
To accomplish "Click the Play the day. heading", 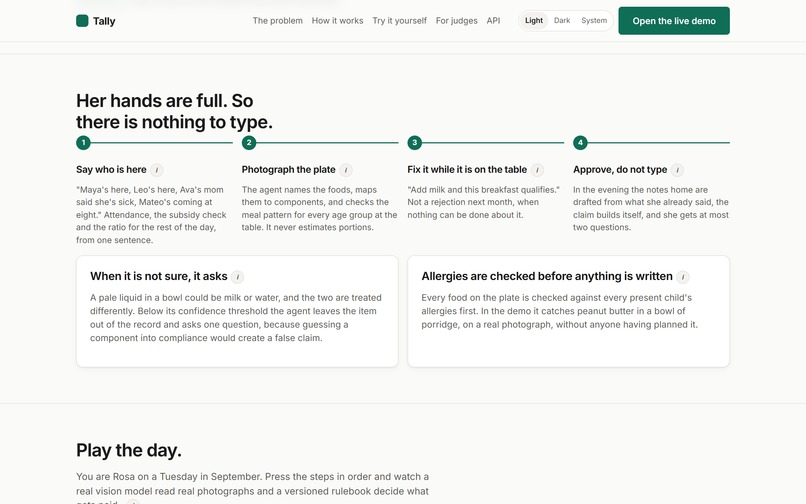I will 129,450.
